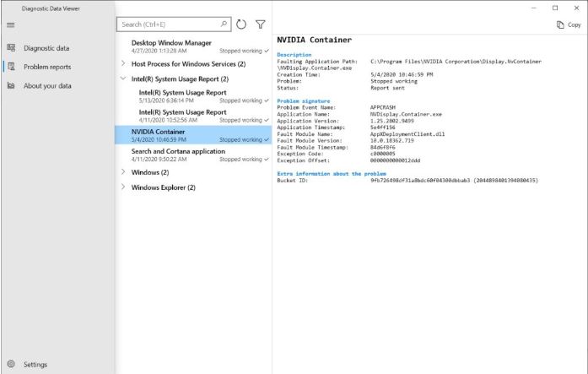Click exception code c0000005 value

382,154
